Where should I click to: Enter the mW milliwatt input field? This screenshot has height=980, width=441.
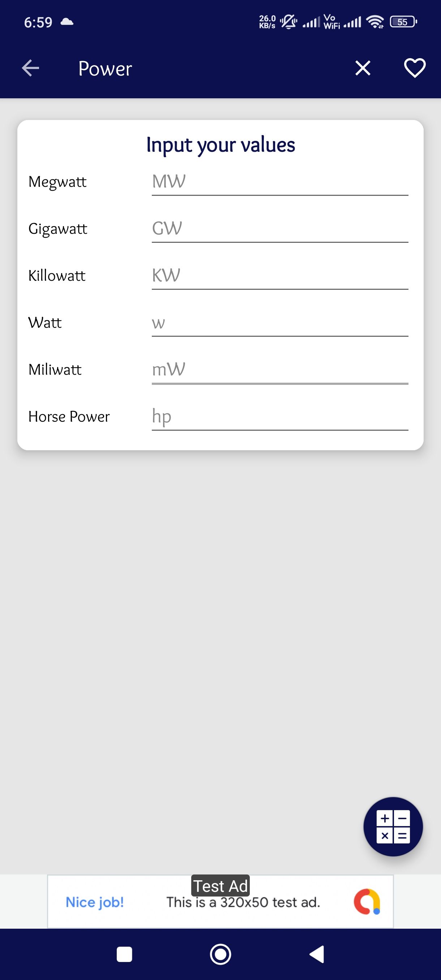(280, 370)
